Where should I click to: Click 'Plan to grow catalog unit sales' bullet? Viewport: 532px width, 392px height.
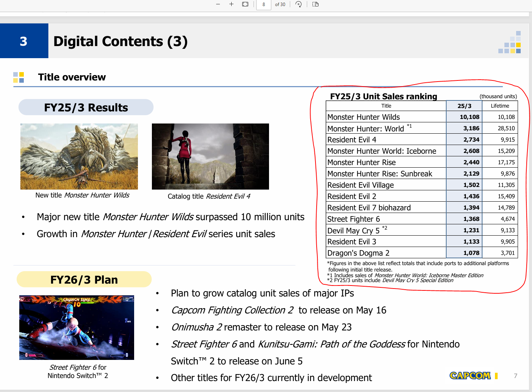click(262, 293)
